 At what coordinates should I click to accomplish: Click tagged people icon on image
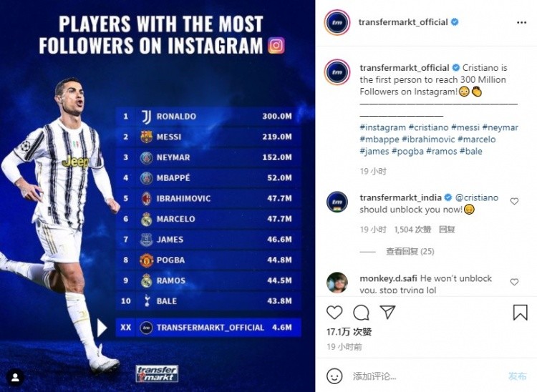click(16, 378)
